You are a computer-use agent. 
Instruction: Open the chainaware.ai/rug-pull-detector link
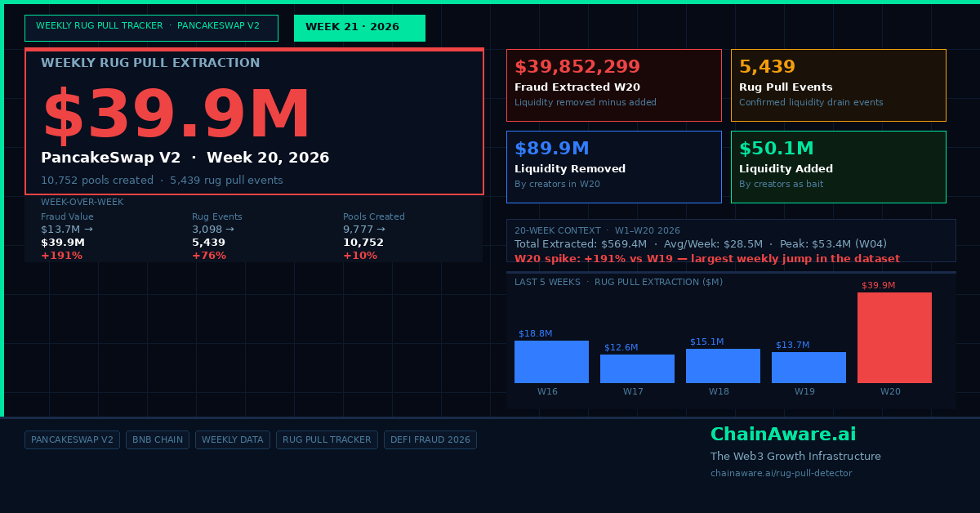781,473
